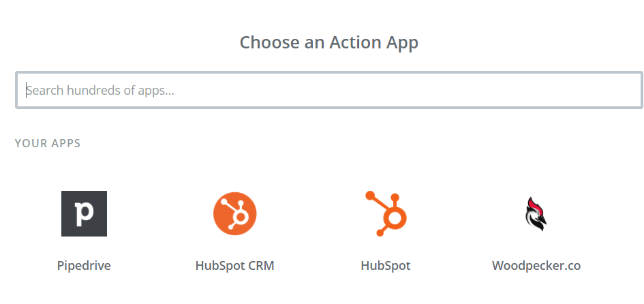Viewport: 644px width, 304px height.
Task: Focus the search apps input field
Action: pos(329,90)
